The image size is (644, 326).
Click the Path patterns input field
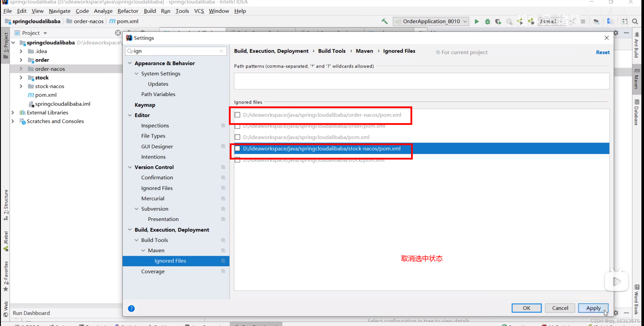tap(422, 81)
